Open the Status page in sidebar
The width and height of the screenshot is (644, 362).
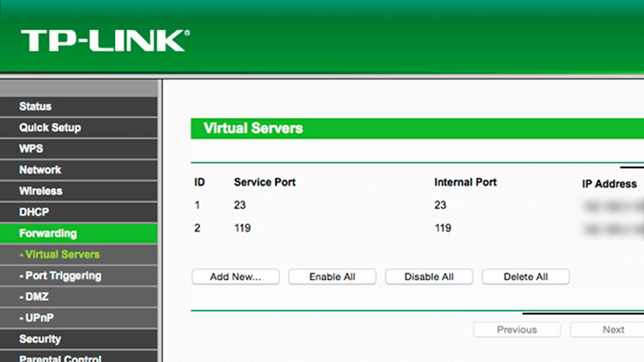35,106
